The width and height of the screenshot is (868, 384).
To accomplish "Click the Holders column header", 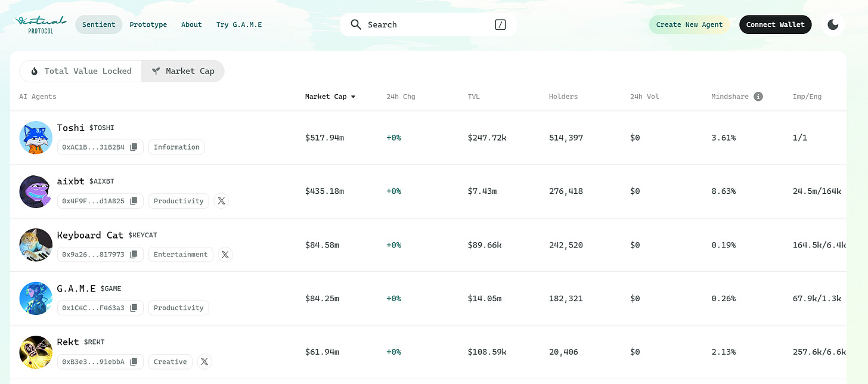I will (x=563, y=97).
